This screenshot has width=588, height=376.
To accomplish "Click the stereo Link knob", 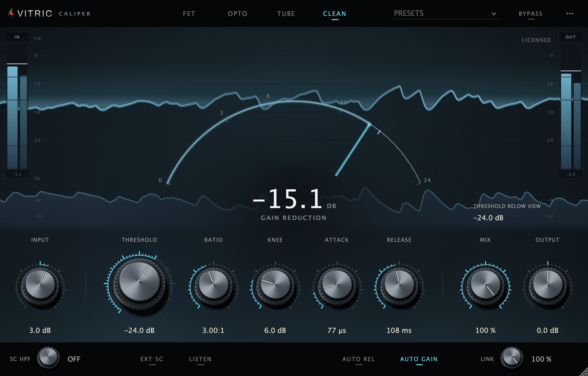I will [512, 357].
